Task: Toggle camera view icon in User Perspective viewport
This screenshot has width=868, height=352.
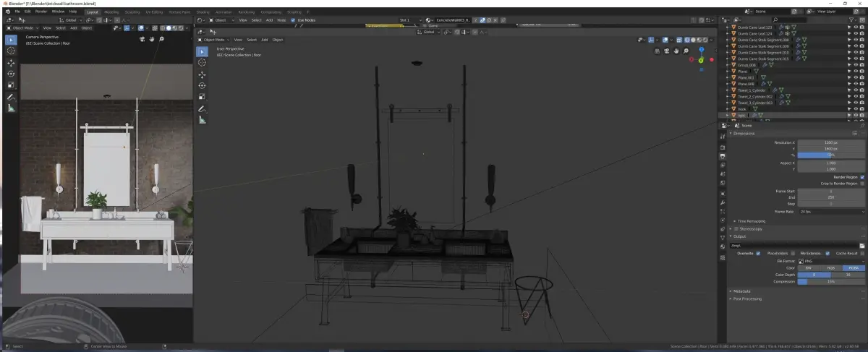Action: [x=666, y=51]
